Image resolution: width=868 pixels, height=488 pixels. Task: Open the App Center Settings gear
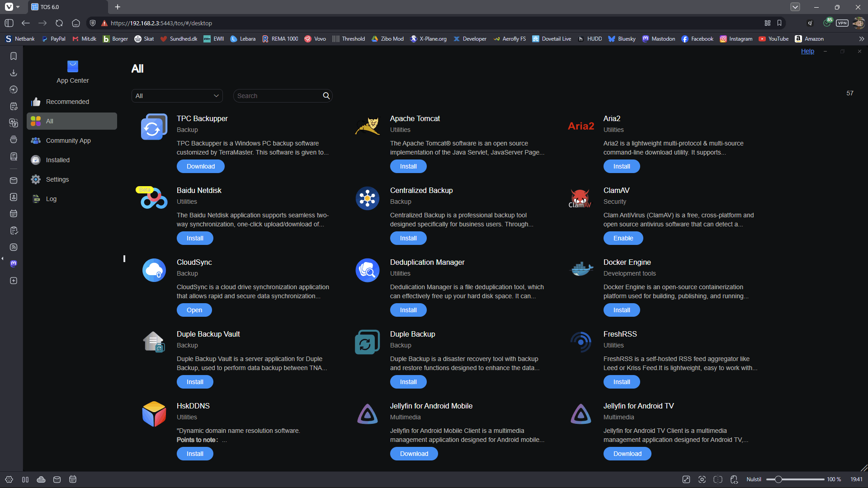[56, 179]
